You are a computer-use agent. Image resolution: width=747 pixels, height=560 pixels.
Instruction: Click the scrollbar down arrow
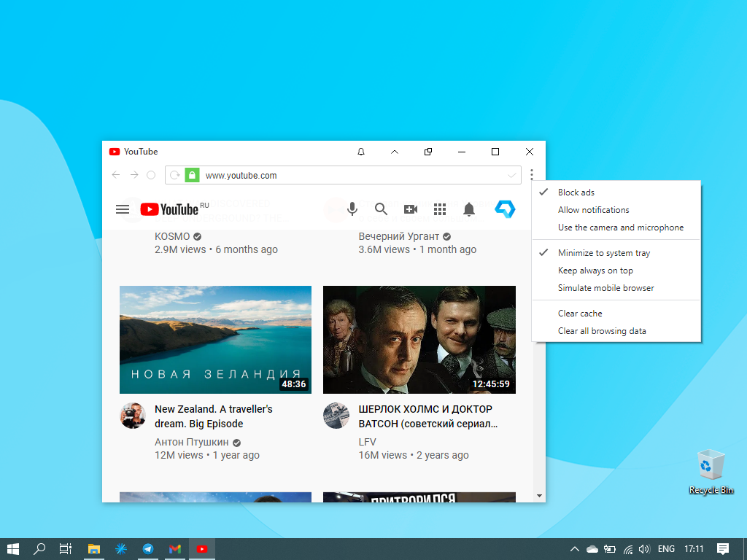(539, 496)
